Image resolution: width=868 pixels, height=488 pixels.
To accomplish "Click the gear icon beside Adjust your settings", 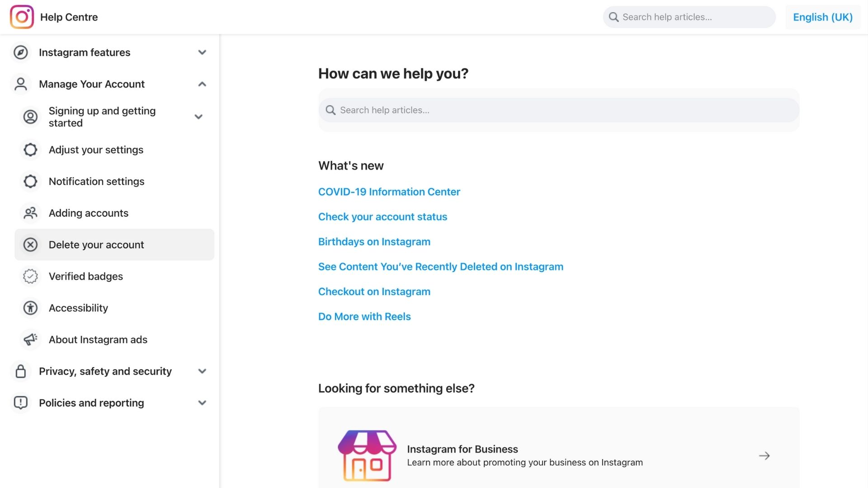I will [30, 150].
